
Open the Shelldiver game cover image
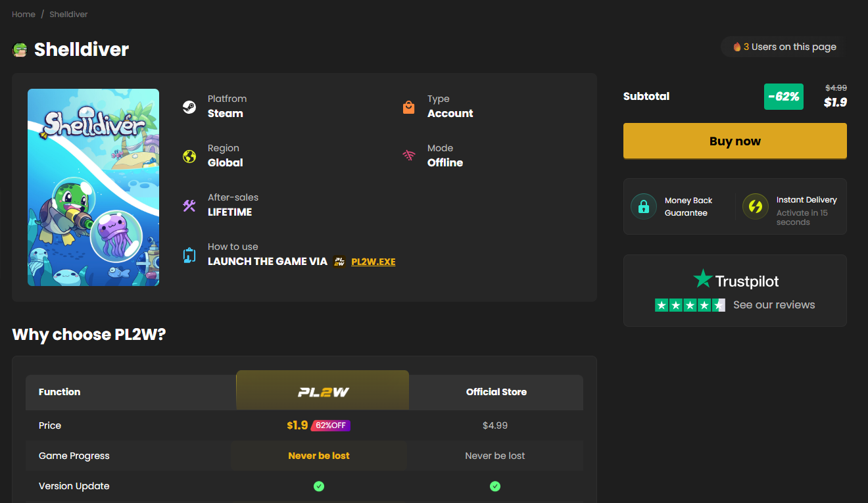click(x=93, y=187)
